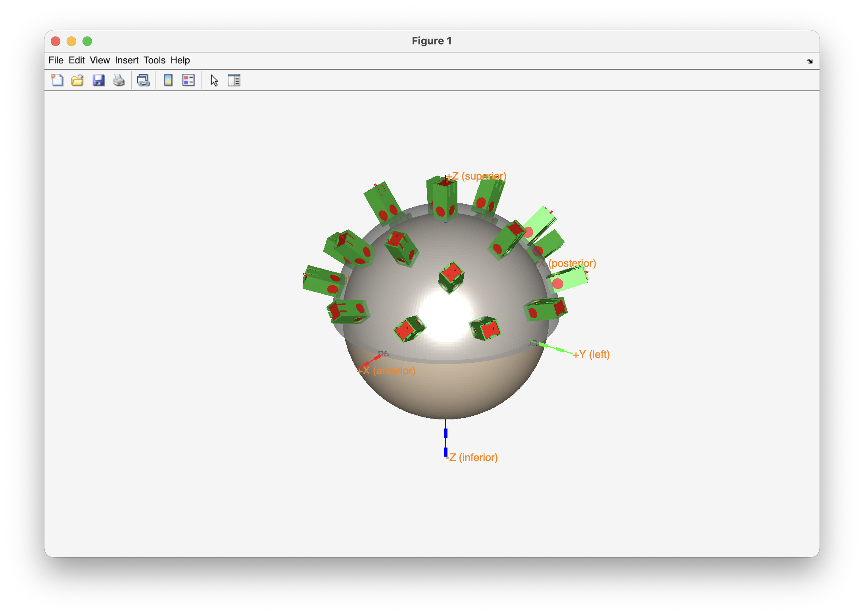Open the Property Inspector toolbar icon
Screen dimensions: 864x616
click(x=234, y=80)
